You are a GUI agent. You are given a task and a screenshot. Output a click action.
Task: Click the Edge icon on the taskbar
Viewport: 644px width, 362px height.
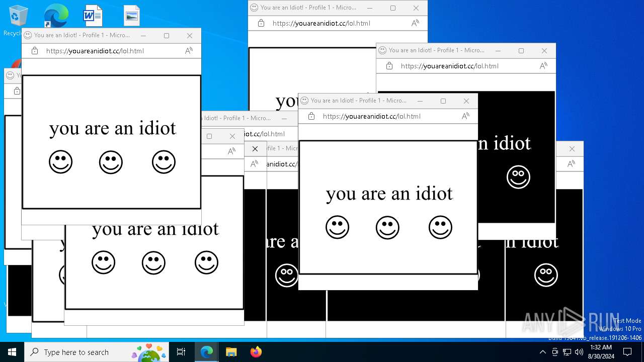point(207,352)
